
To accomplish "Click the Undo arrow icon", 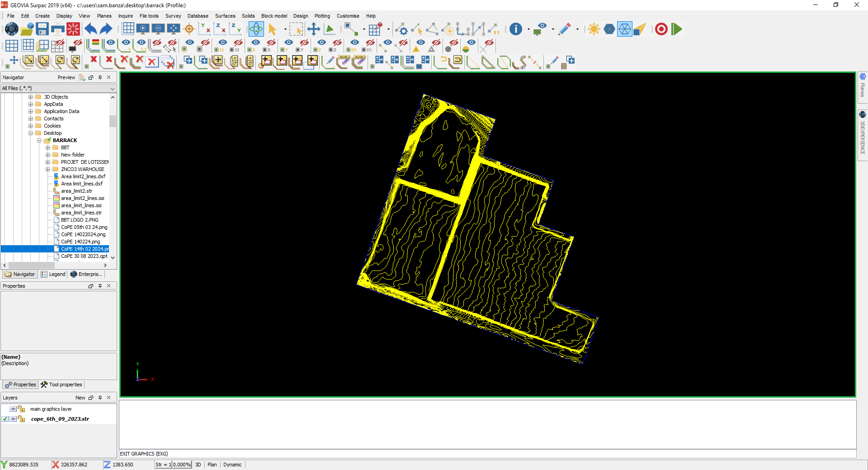I will 90,29.
